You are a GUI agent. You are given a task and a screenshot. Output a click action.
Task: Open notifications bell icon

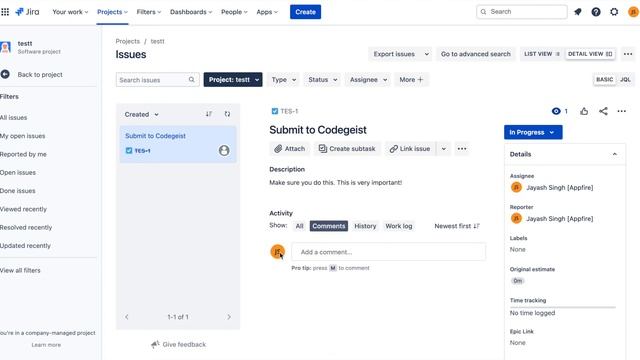(578, 12)
